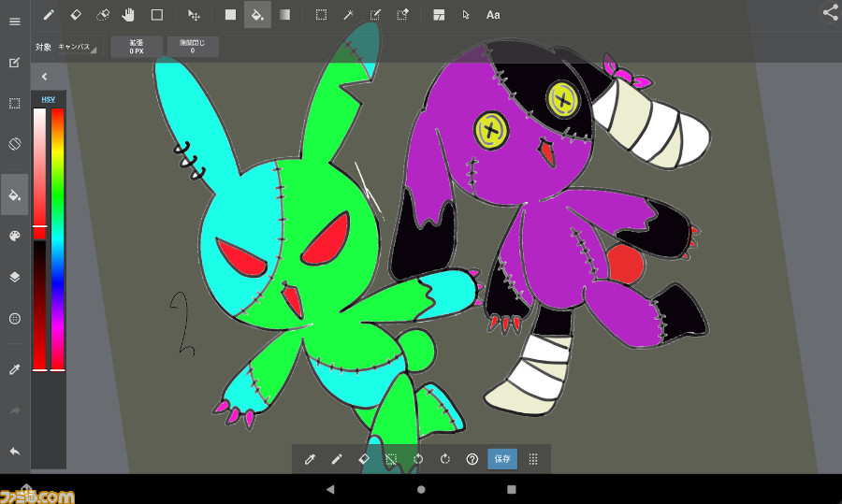Image resolution: width=842 pixels, height=504 pixels.
Task: Tap the rotate-left icon in bottom shortcut bar
Action: 418,459
